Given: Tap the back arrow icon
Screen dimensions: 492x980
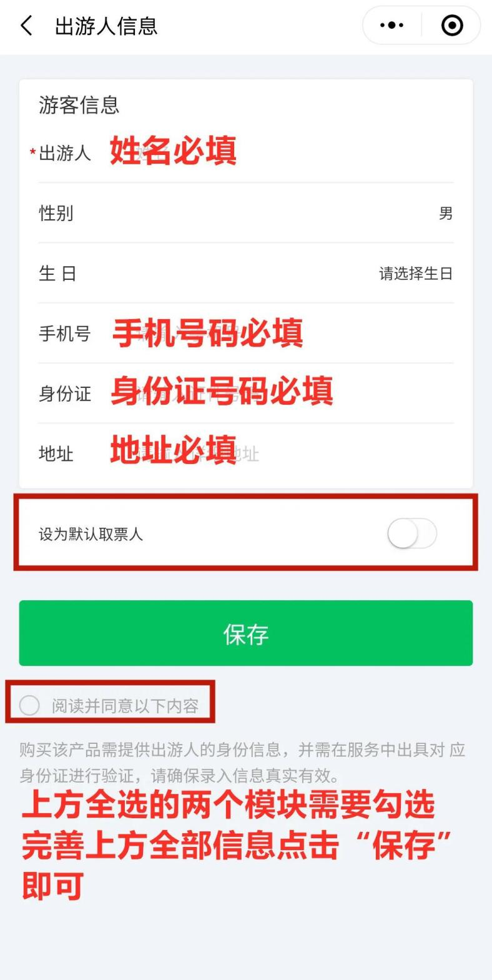Looking at the screenshot, I should pyautogui.click(x=26, y=26).
